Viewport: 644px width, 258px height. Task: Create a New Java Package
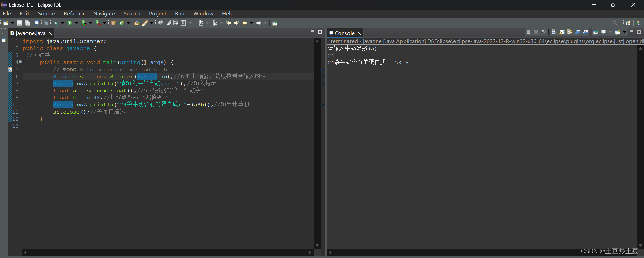tap(113, 23)
